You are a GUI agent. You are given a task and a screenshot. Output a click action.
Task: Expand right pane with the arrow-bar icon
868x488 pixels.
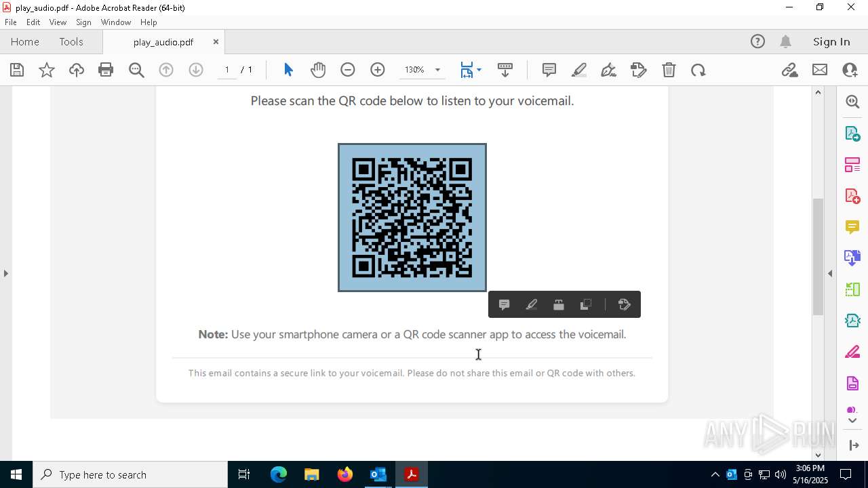pos(852,445)
